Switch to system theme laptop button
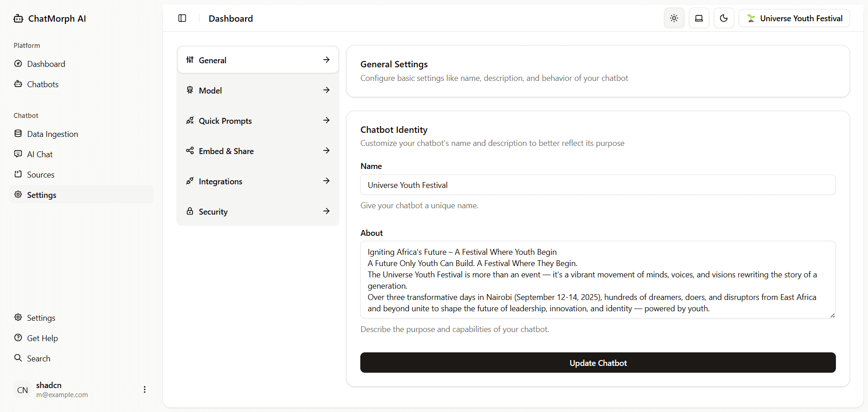 click(698, 18)
